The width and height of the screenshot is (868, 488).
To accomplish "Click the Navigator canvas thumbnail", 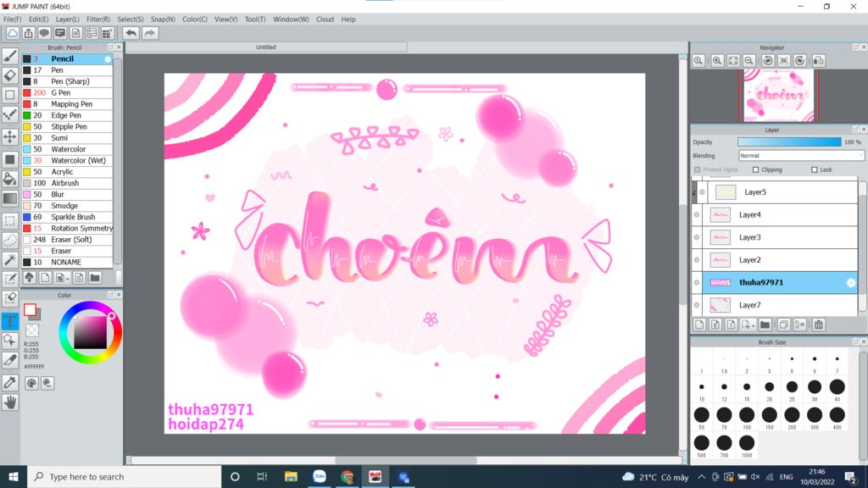I will click(779, 96).
